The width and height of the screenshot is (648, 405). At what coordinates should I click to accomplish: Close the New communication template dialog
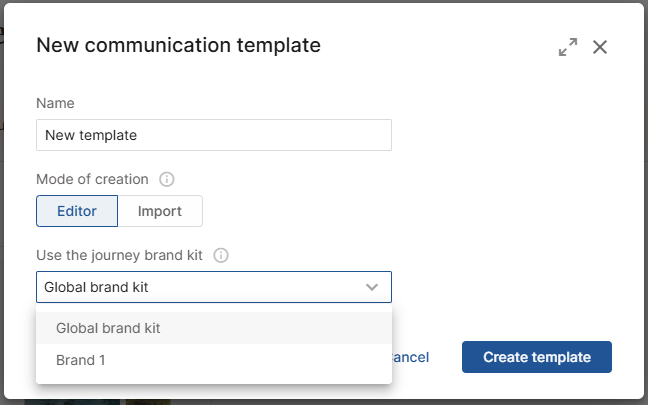pos(600,47)
